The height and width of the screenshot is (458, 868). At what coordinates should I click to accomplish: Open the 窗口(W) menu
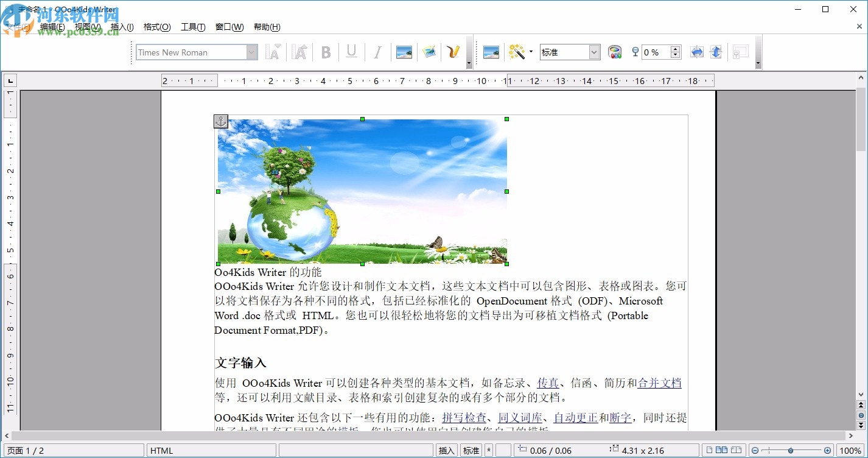(x=229, y=27)
